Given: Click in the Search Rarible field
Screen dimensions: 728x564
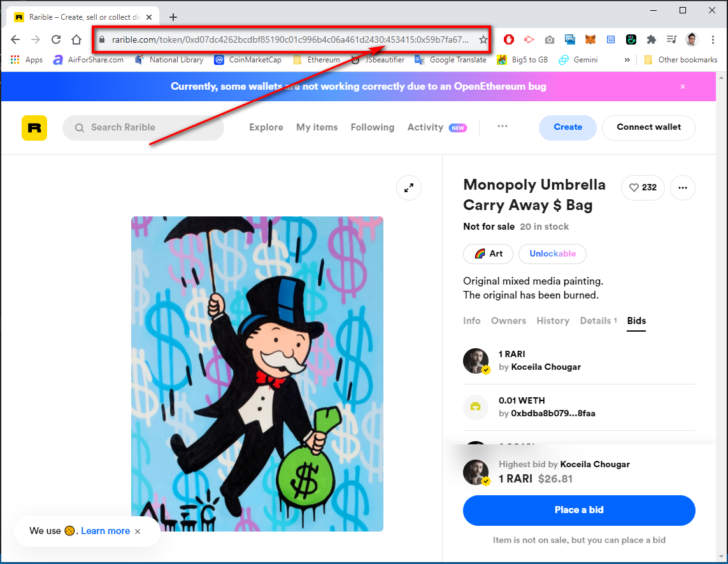Looking at the screenshot, I should tap(143, 128).
